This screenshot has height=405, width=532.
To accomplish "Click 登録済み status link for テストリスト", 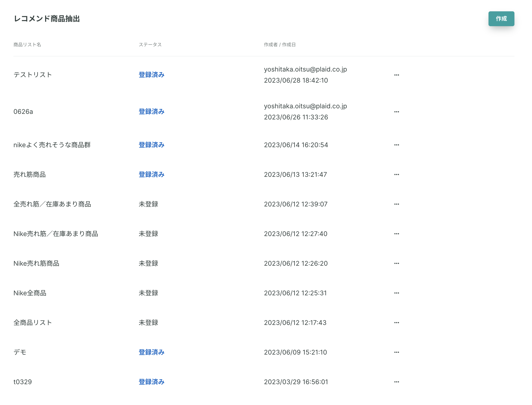I will click(151, 75).
